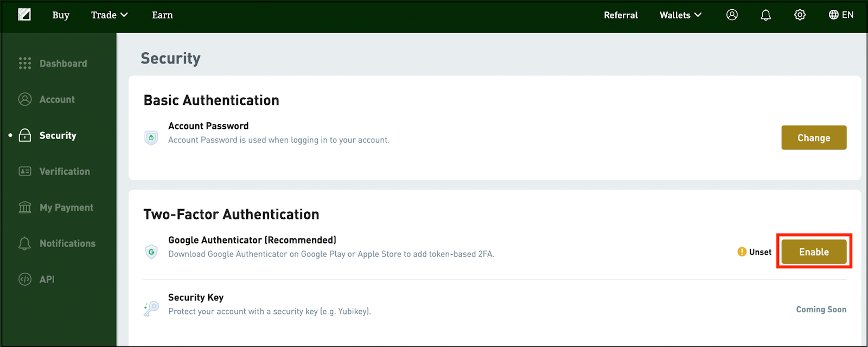This screenshot has width=868, height=347.
Task: Click the globe language icon
Action: tap(834, 15)
